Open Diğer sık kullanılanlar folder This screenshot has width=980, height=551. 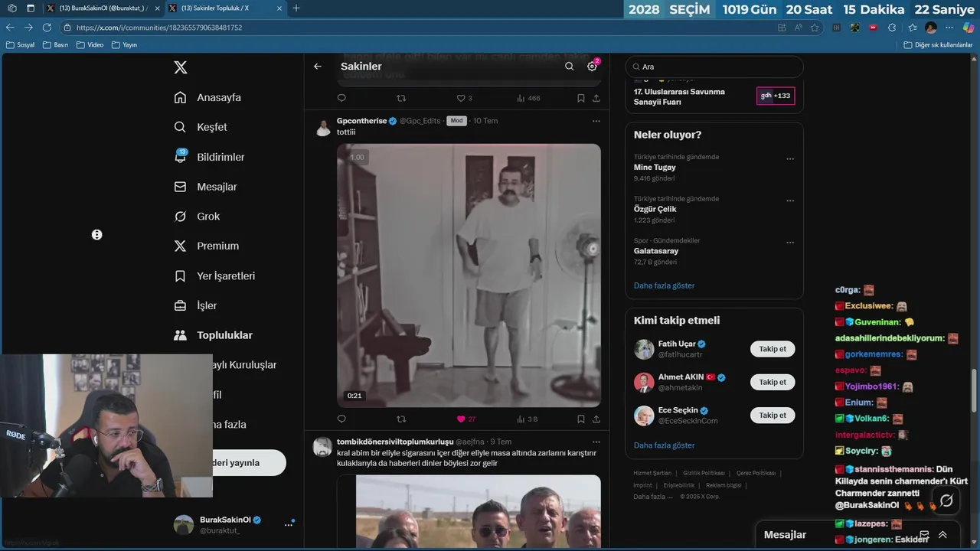tap(938, 44)
